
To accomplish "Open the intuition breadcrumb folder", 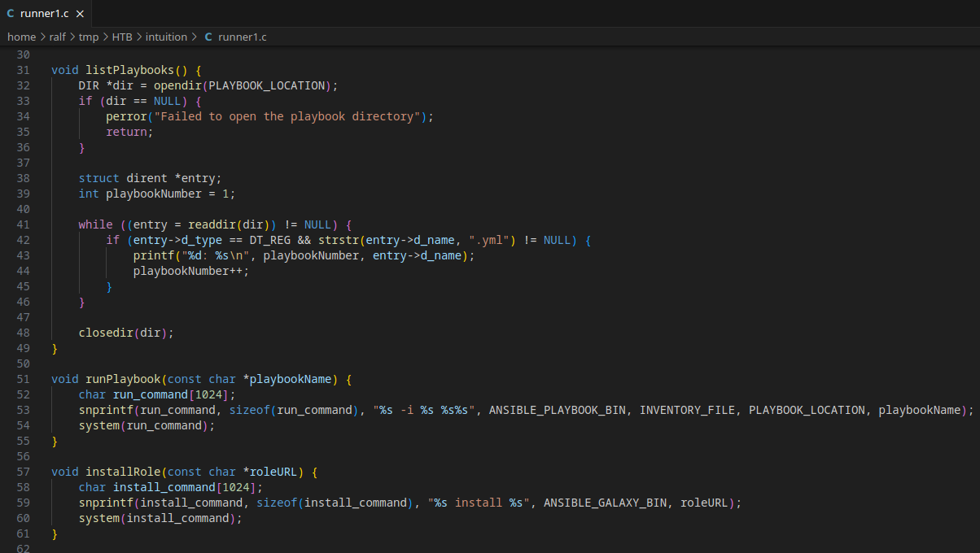I will pyautogui.click(x=166, y=37).
